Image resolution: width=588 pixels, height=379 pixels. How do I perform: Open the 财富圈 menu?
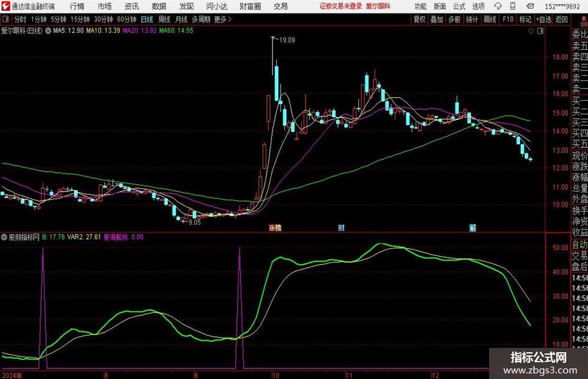coord(250,6)
